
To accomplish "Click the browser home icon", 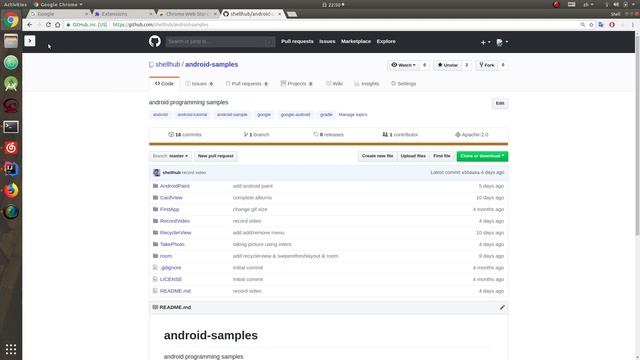I will pos(58,24).
